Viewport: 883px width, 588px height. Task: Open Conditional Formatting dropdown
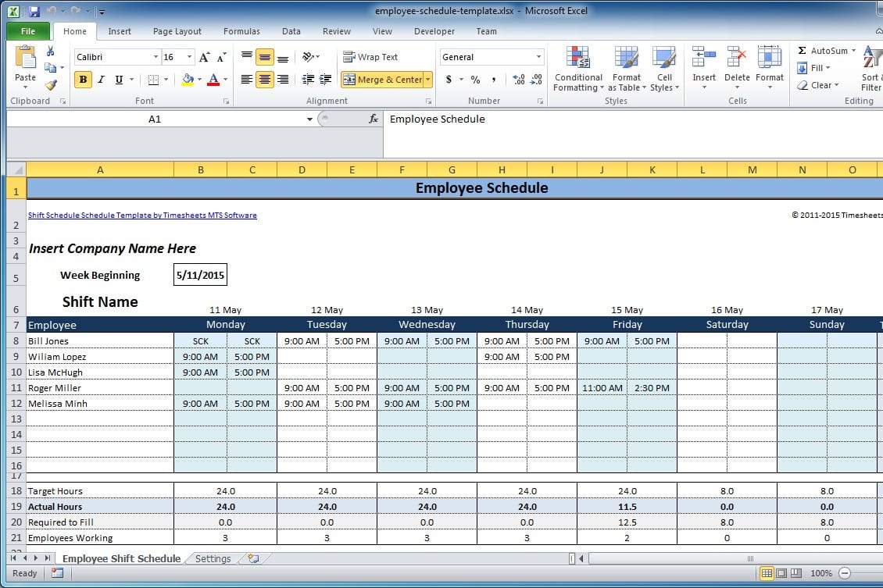tap(578, 68)
